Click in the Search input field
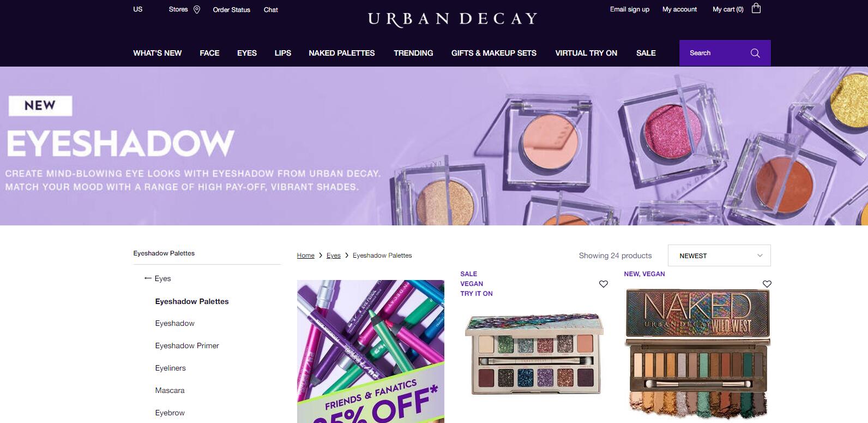 [x=714, y=53]
